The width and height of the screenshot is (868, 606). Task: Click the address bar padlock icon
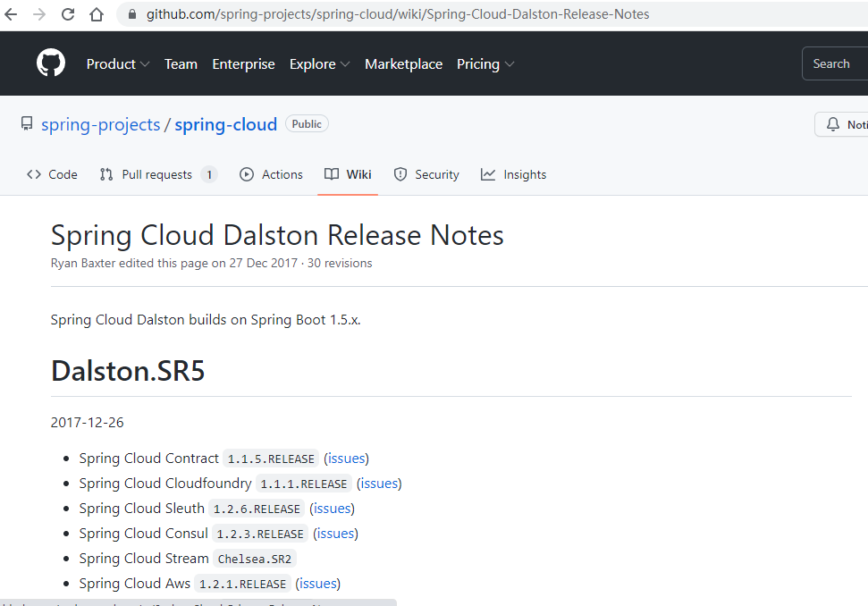[x=132, y=14]
